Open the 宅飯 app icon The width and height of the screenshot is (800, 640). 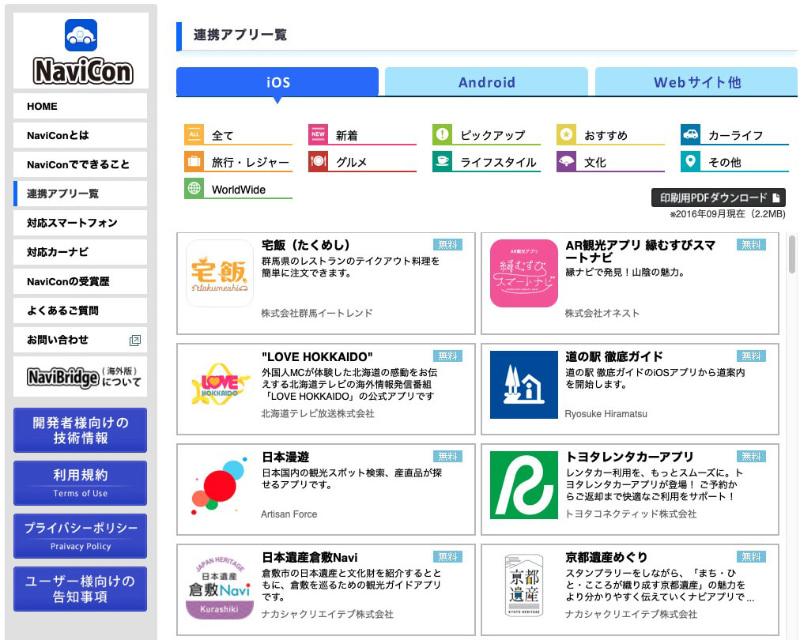pos(219,273)
